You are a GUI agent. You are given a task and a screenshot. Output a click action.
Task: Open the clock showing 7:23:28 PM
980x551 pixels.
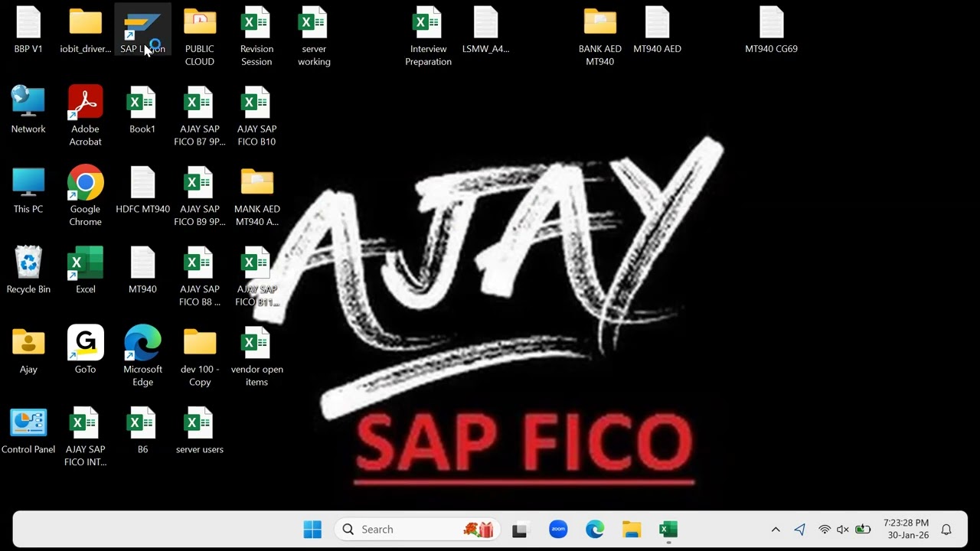click(x=906, y=530)
